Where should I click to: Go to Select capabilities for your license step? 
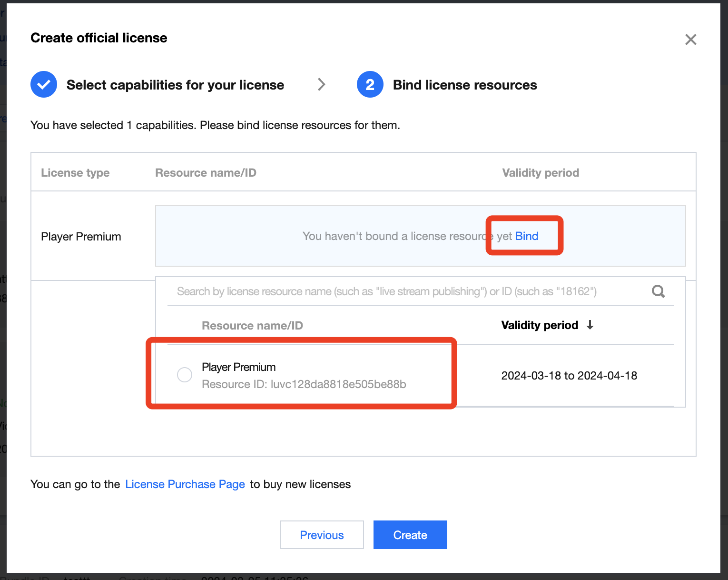(175, 85)
